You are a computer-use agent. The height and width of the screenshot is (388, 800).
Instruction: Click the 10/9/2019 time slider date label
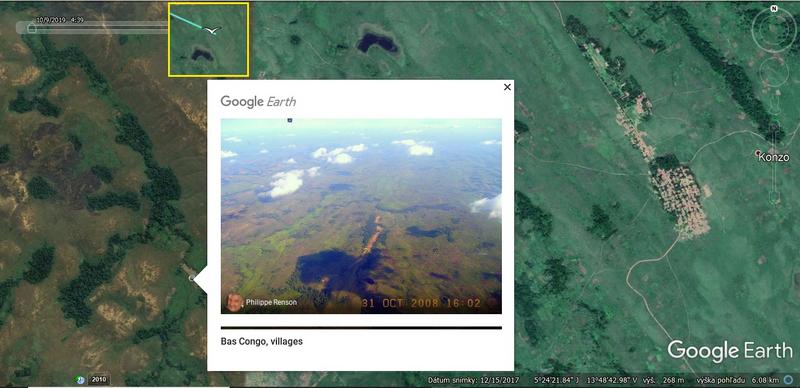[60, 20]
